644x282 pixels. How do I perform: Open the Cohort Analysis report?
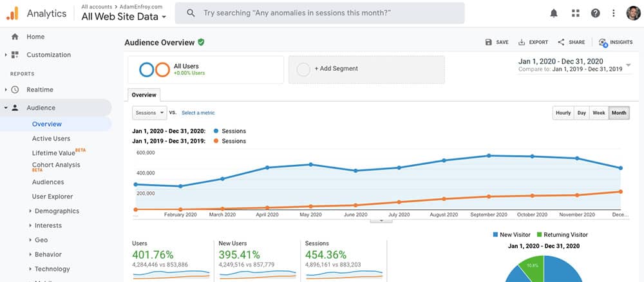click(x=56, y=165)
